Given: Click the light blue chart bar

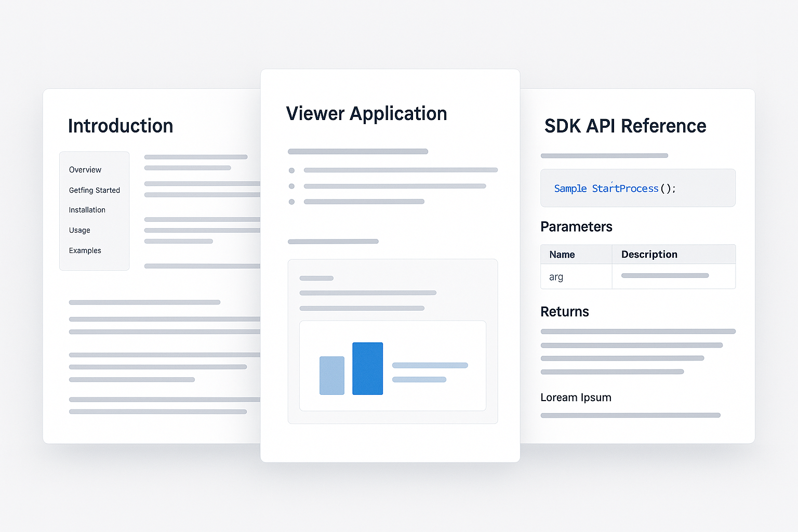Looking at the screenshot, I should tap(331, 375).
